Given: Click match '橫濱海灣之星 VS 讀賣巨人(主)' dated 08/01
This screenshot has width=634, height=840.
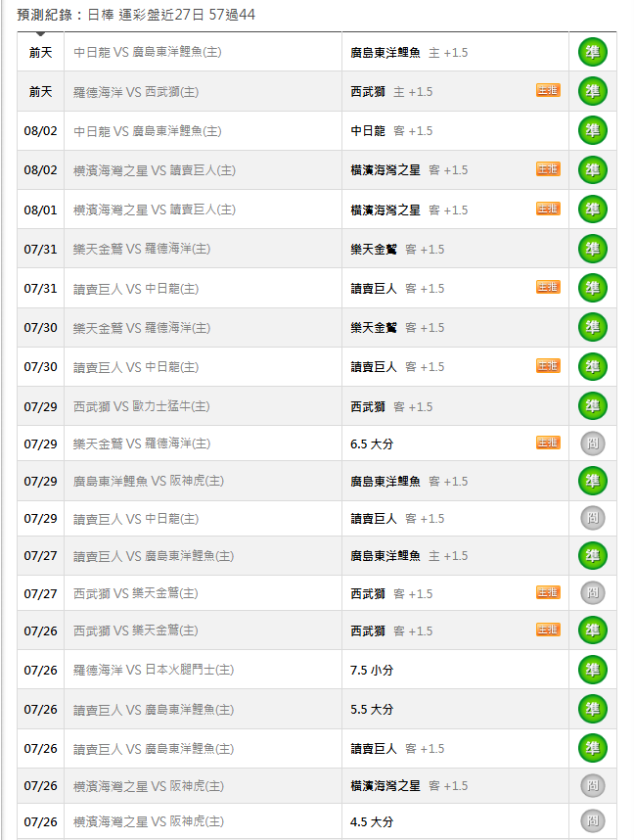Looking at the screenshot, I should point(155,210).
